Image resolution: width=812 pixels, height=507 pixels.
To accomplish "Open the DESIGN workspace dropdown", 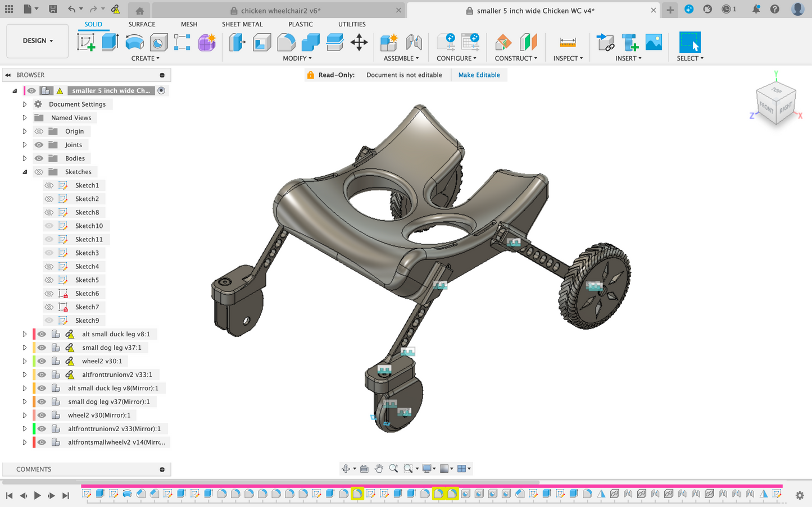I will [38, 41].
